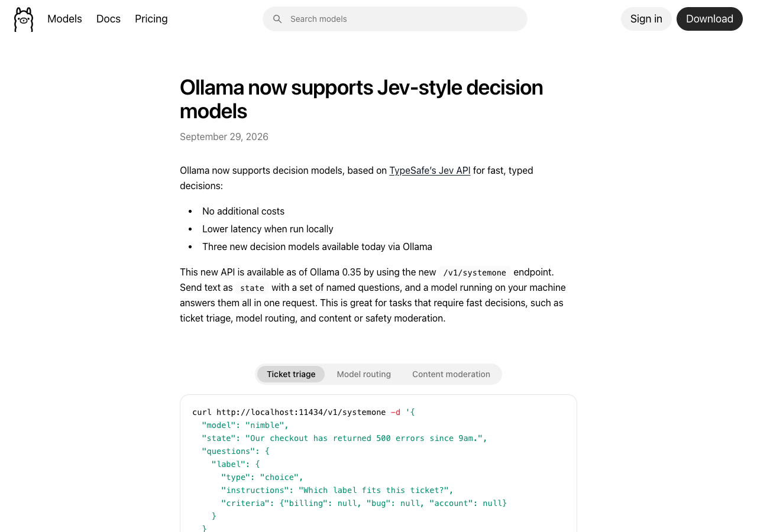Click the inline state code term
This screenshot has height=532, width=757.
tap(252, 288)
